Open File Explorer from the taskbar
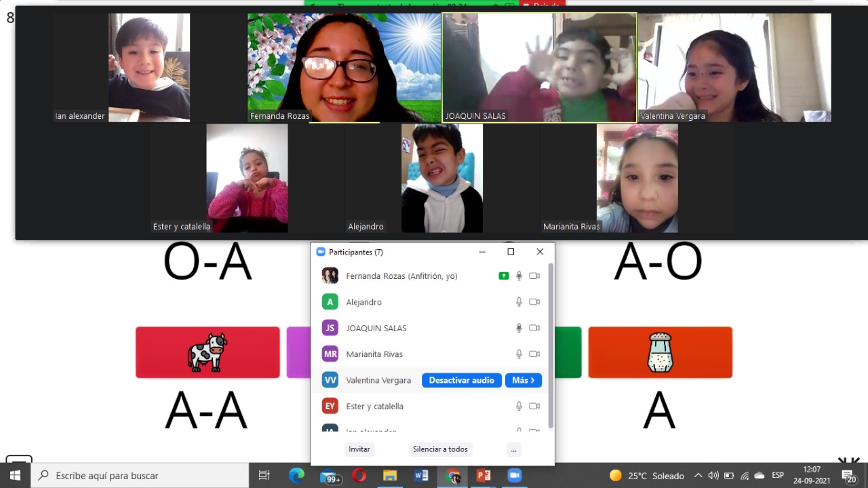 click(390, 476)
